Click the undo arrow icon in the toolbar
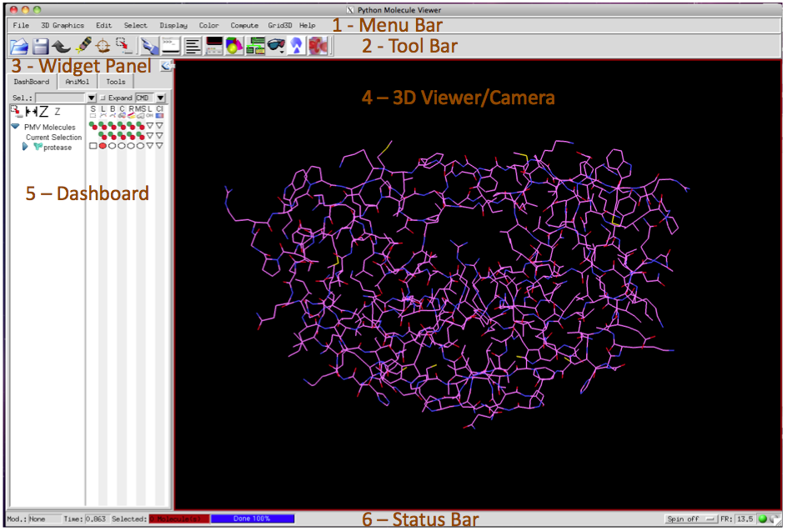This screenshot has height=532, width=787. tap(61, 46)
